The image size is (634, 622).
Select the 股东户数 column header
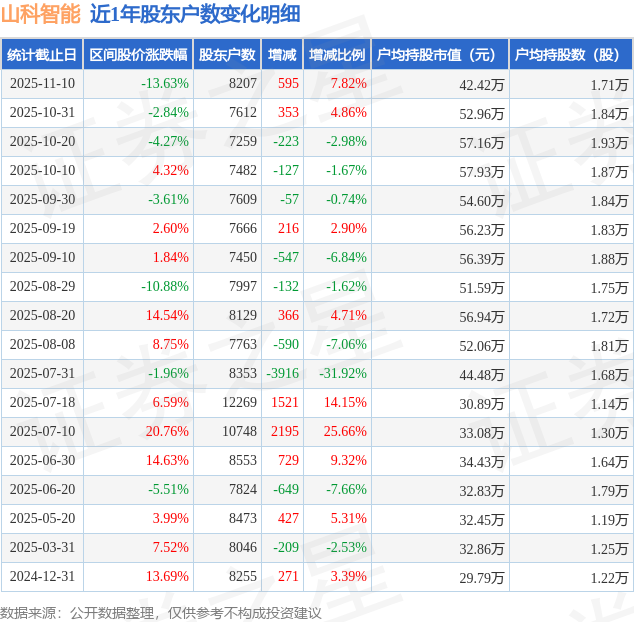[227, 55]
